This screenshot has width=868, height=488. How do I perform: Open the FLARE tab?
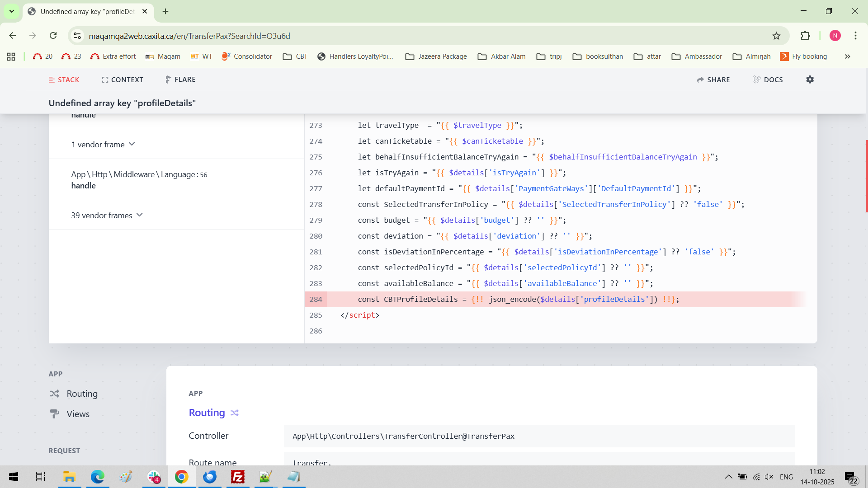180,80
